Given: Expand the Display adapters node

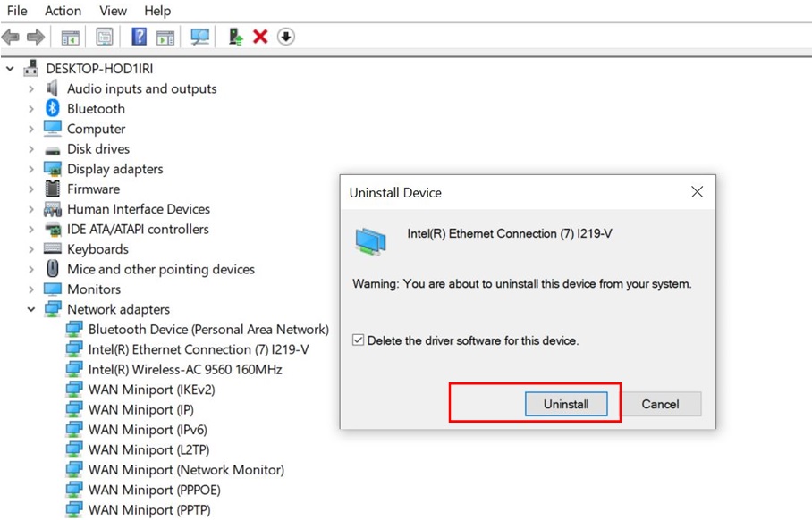Looking at the screenshot, I should click(x=31, y=169).
